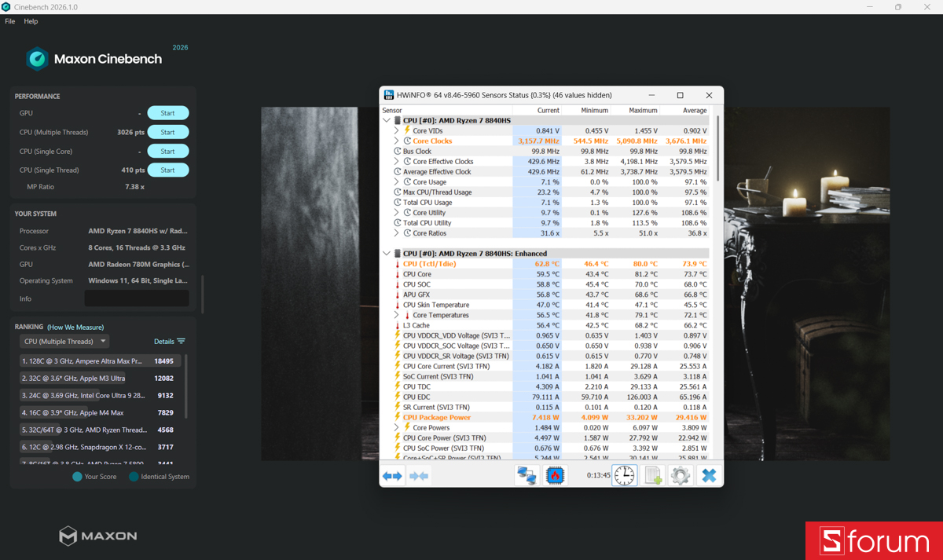This screenshot has height=560, width=943.
Task: Open the CPU (Multiple Threads) ranking dropdown
Action: [64, 342]
